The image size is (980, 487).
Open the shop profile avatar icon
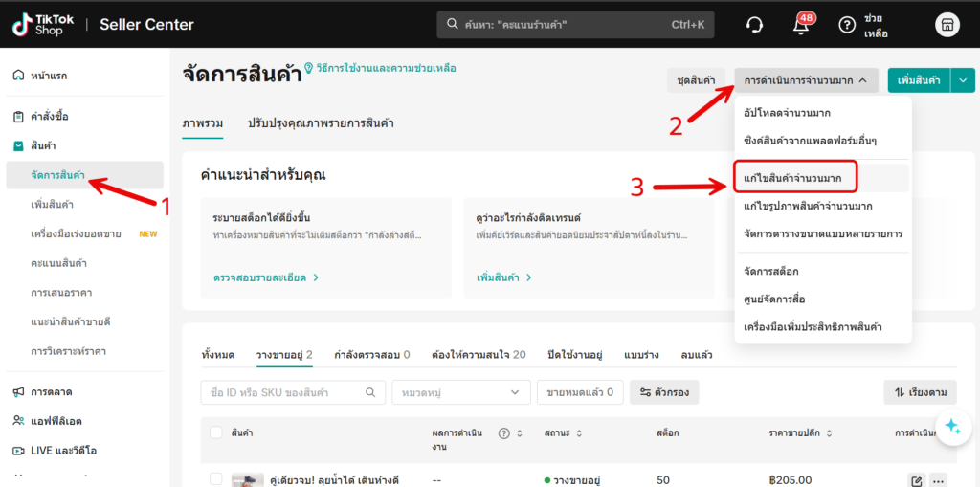point(947,25)
